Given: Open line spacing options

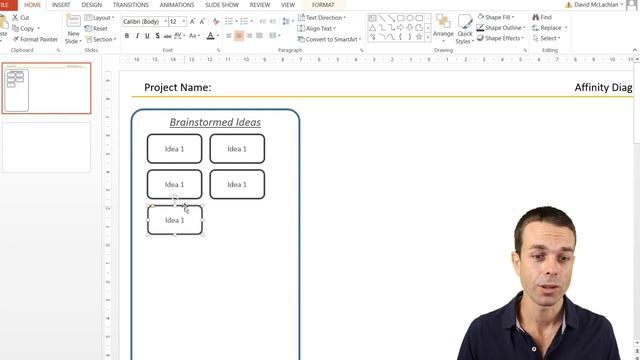Looking at the screenshot, I should click(288, 21).
